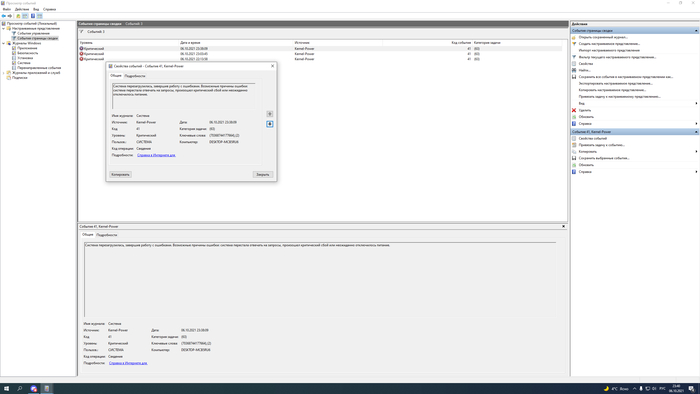The image size is (700, 394).
Task: Click Экспортировать настраиваемое представление action
Action: (x=616, y=83)
